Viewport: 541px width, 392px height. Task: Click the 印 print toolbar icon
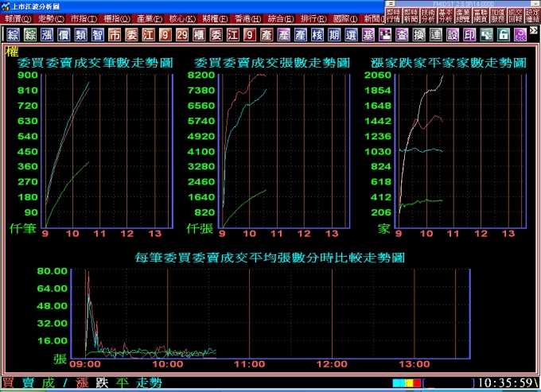pyautogui.click(x=469, y=35)
